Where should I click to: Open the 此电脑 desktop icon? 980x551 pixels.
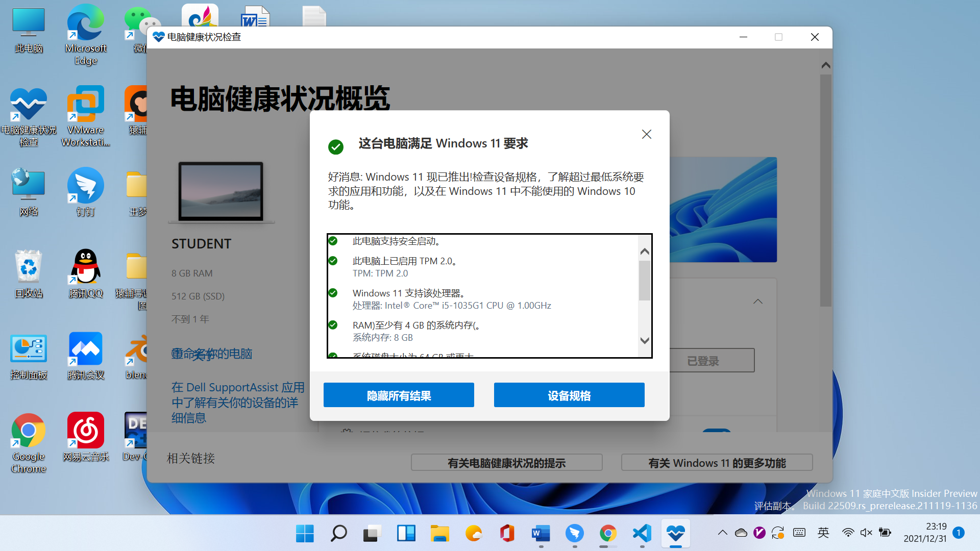pos(29,31)
